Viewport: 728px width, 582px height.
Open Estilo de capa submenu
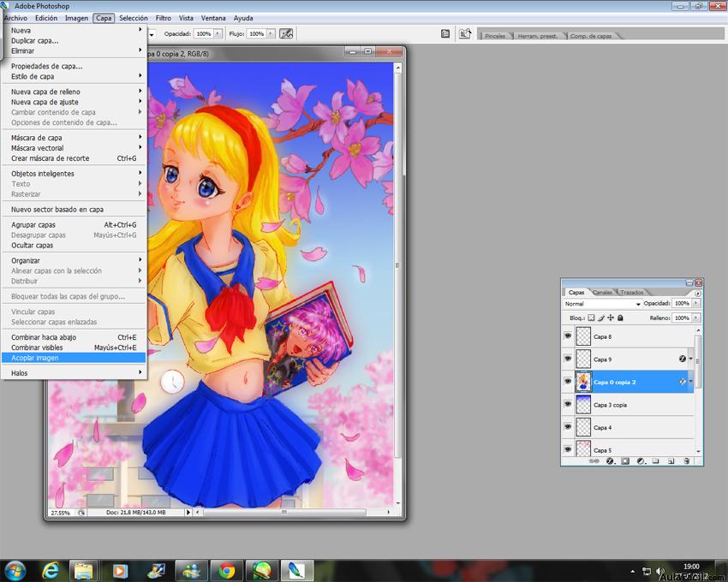pos(74,76)
